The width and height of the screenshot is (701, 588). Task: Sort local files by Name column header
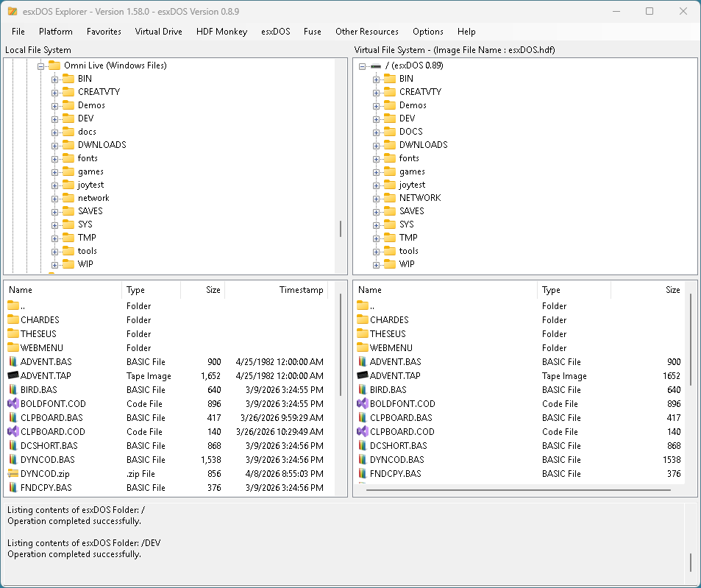(63, 290)
